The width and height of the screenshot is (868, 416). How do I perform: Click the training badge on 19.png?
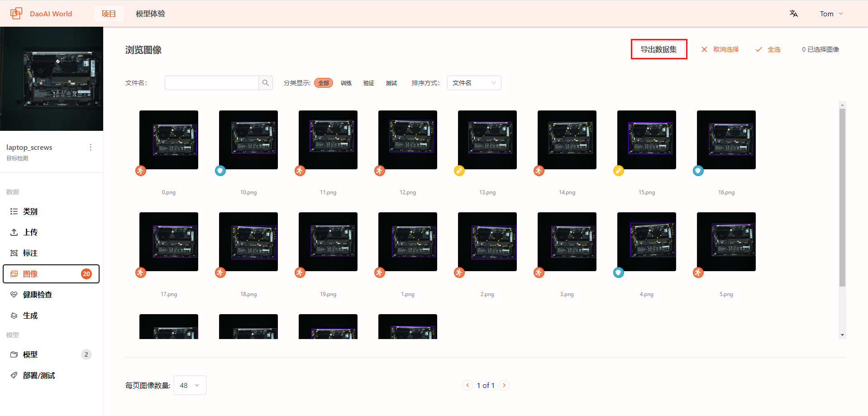point(300,273)
